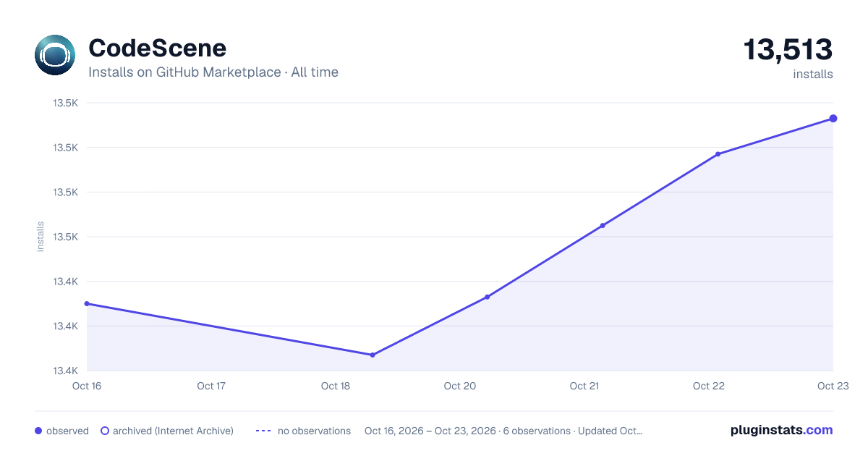Click the lowest data point near Oct 18
The height and width of the screenshot is (456, 868).
click(x=373, y=355)
